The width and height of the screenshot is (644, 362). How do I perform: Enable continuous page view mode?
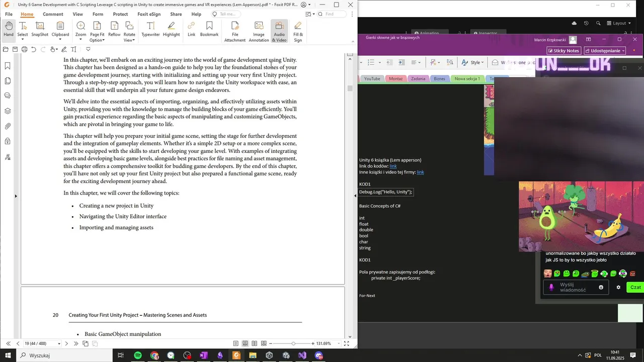coord(245,343)
